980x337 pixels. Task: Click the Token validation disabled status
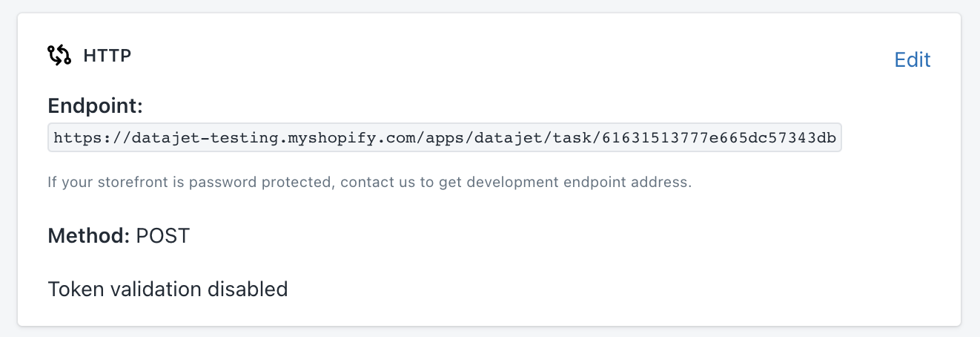[168, 289]
